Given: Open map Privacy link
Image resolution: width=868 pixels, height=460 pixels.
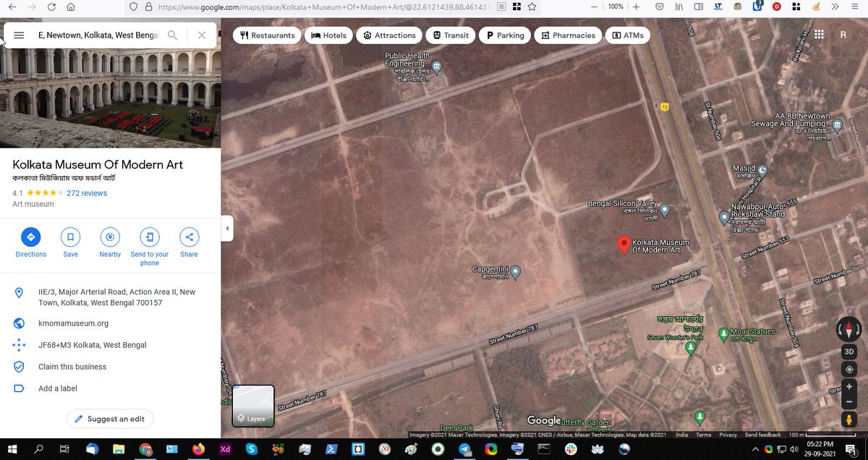Looking at the screenshot, I should tap(728, 435).
